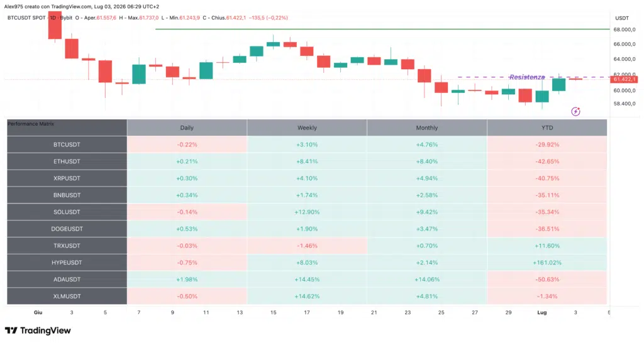
Task: Click the USDT currency label above price axis
Action: click(x=622, y=18)
